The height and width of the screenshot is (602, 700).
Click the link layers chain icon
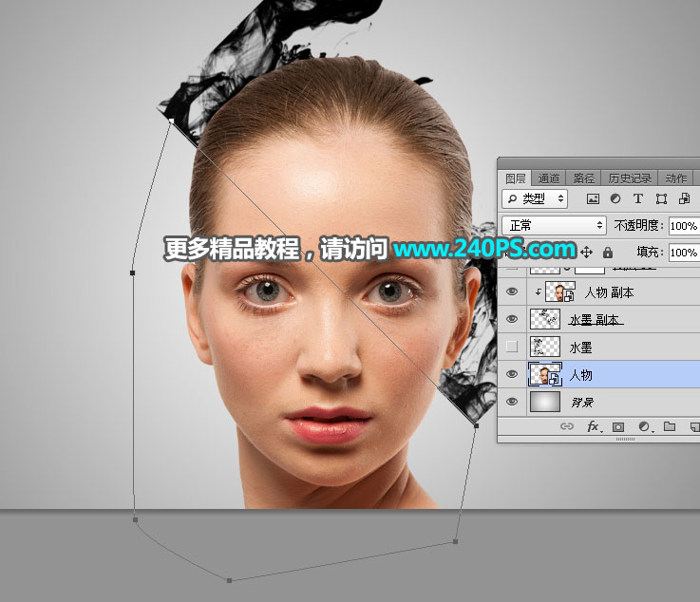point(567,427)
